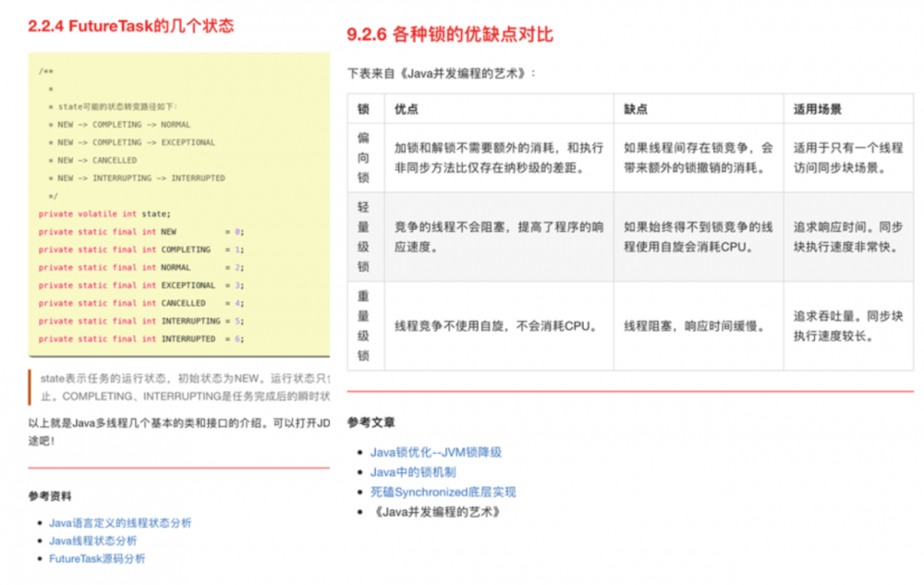Image resolution: width=924 pixels, height=585 pixels.
Task: Click the heading 2.2.4 FutureTask的几个状态
Action: [x=130, y=26]
